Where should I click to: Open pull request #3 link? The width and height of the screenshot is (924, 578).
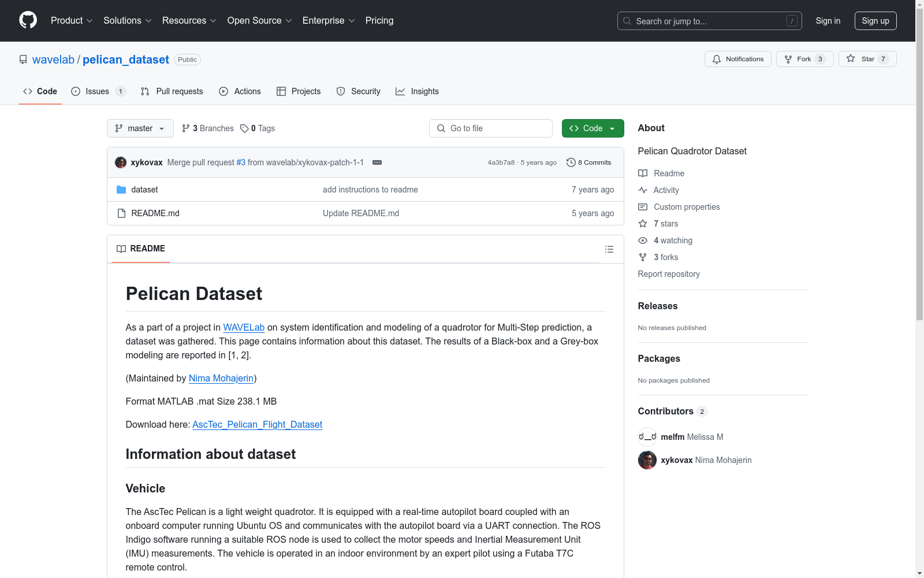241,162
